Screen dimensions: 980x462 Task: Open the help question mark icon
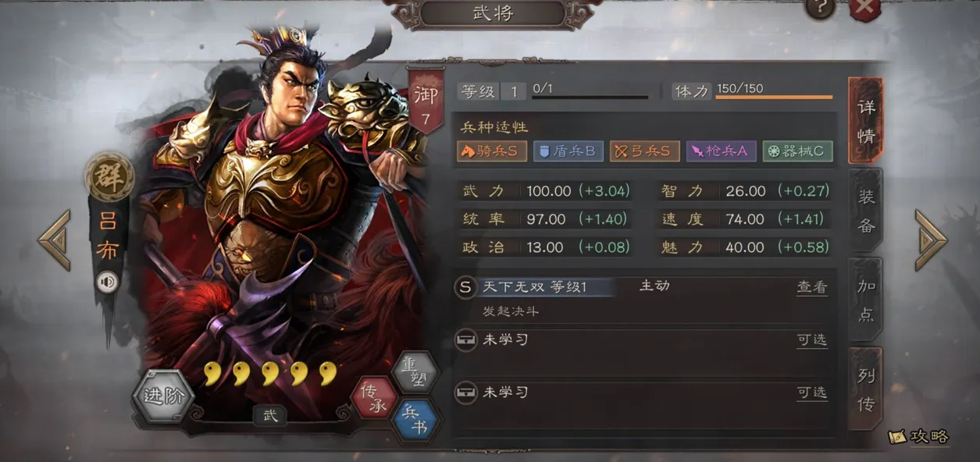click(x=820, y=9)
